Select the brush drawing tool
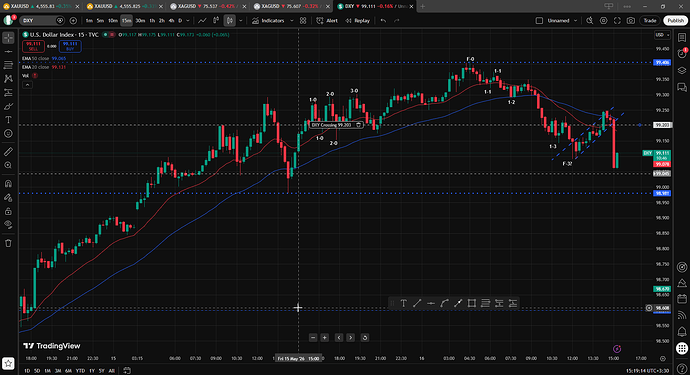Viewport: 690px width, 375px height. pos(8,106)
